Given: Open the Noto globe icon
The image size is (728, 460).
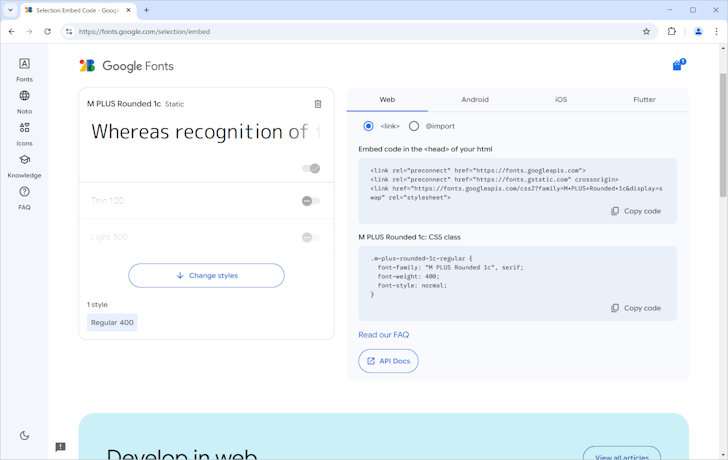Looking at the screenshot, I should tap(25, 96).
